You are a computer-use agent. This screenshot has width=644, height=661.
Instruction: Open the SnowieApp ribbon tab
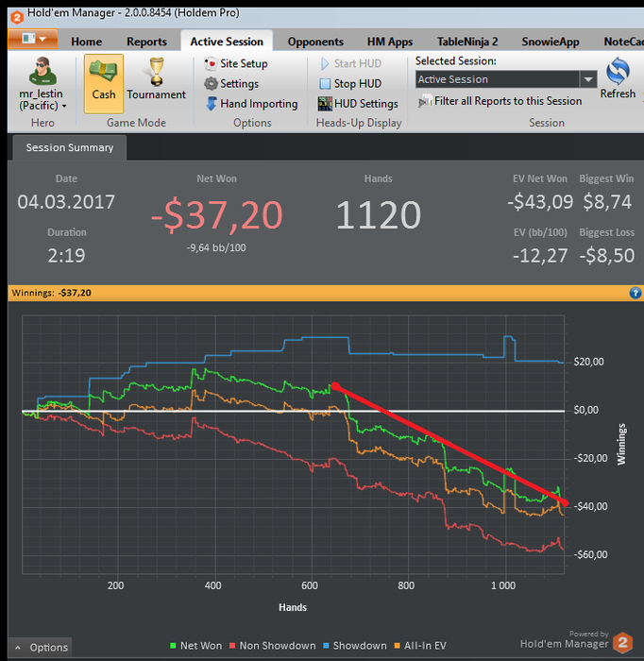point(551,42)
